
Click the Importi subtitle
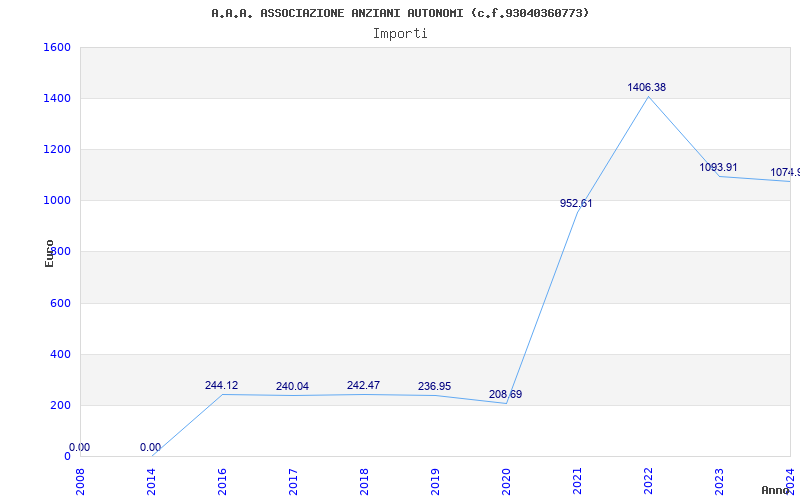click(400, 34)
